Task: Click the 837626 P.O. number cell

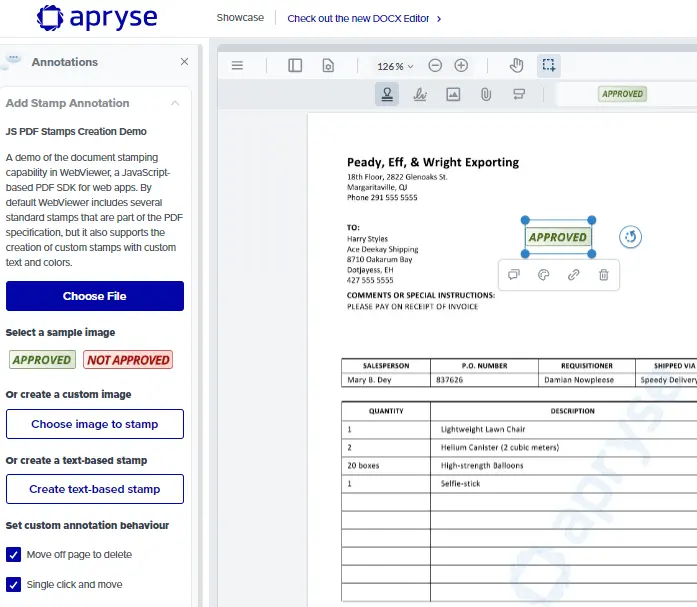Action: pos(484,380)
